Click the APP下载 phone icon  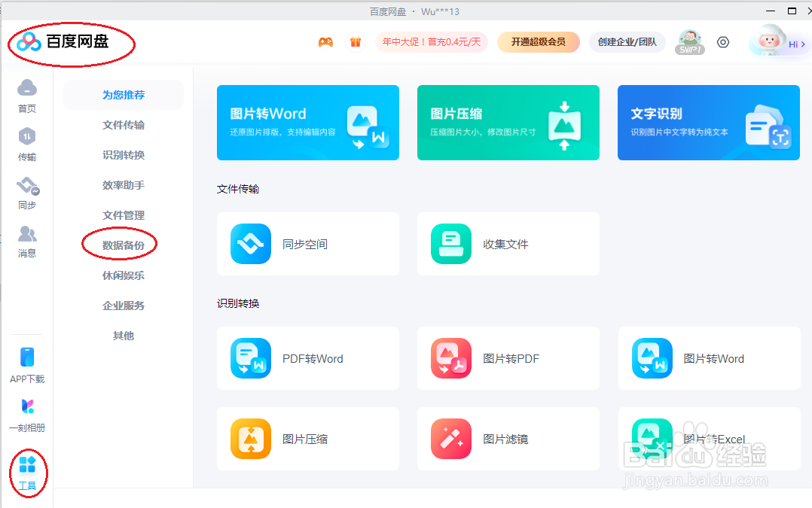27,357
